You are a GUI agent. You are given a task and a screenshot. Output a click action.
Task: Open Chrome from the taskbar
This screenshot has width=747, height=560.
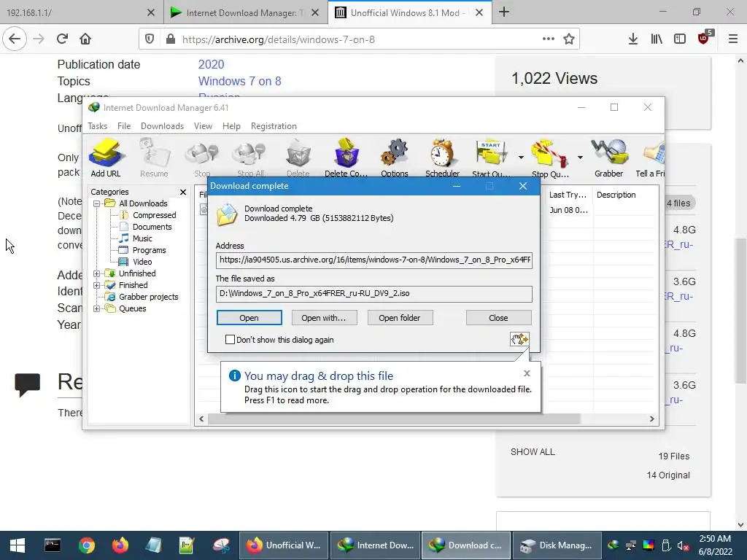coord(87,545)
